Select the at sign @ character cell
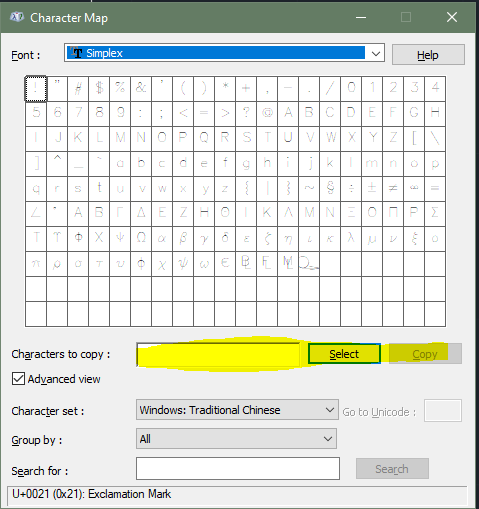 point(267,114)
